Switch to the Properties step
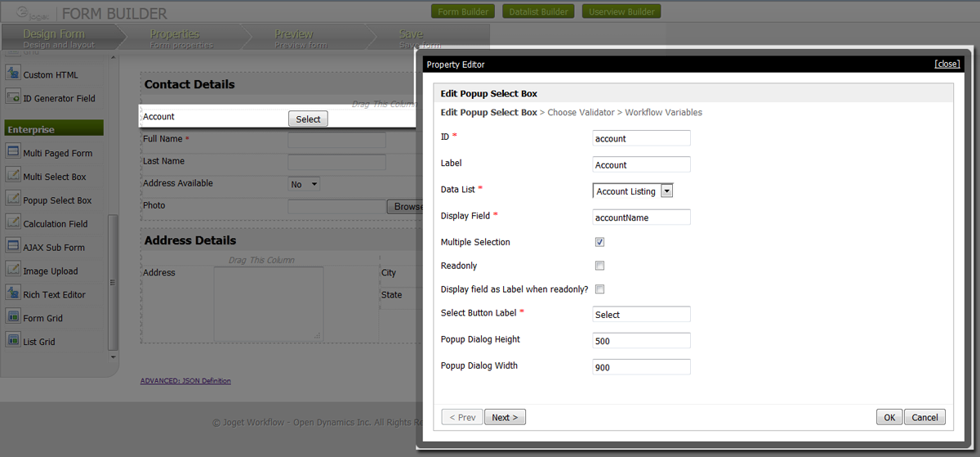Viewport: 980px width, 457px height. tap(181, 38)
